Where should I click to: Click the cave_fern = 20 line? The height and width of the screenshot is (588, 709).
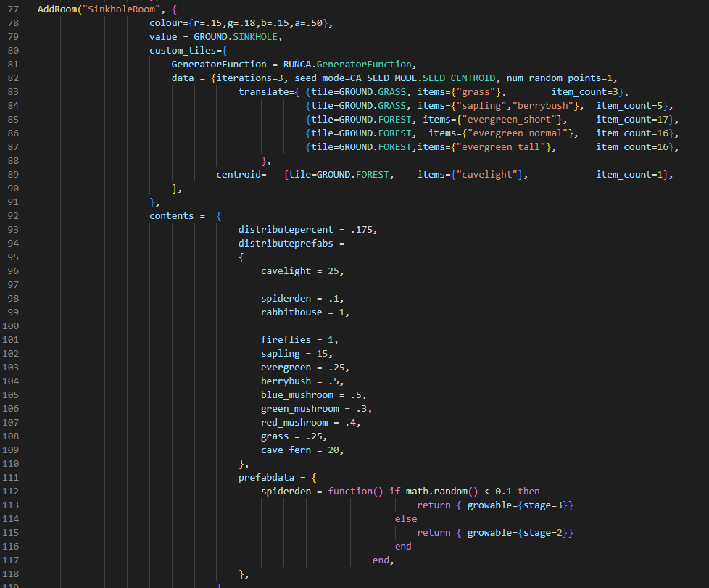(302, 450)
